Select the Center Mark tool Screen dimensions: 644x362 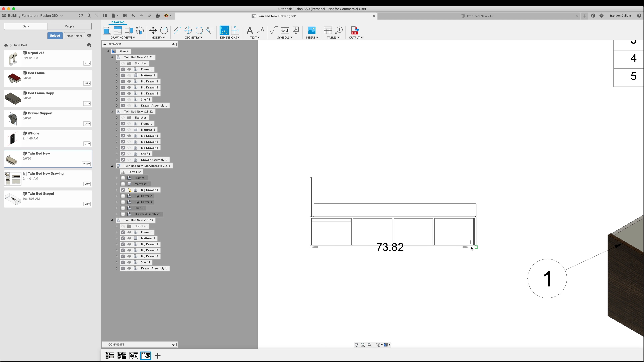(188, 31)
